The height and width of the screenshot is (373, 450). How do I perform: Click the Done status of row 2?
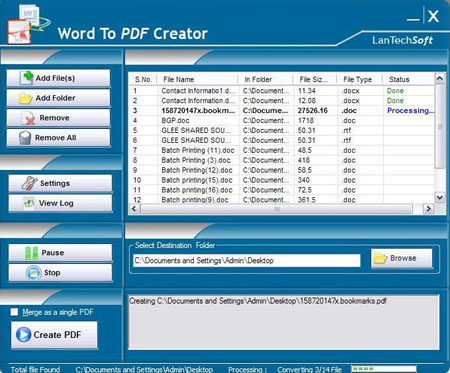click(x=395, y=101)
